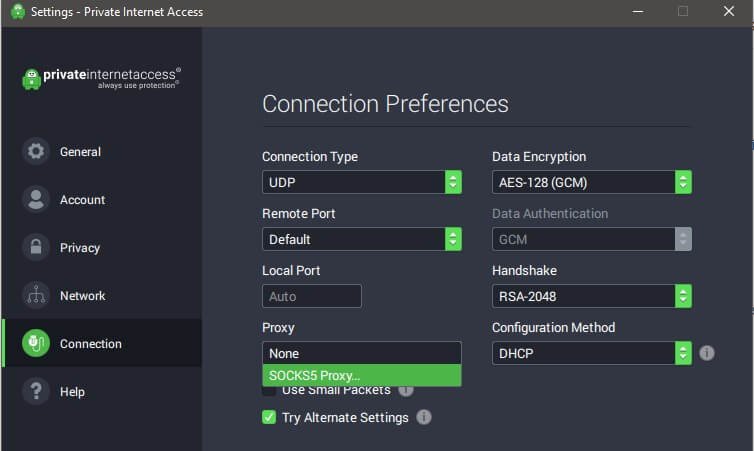Open the Network topology icon
This screenshot has width=754, height=451.
click(36, 295)
